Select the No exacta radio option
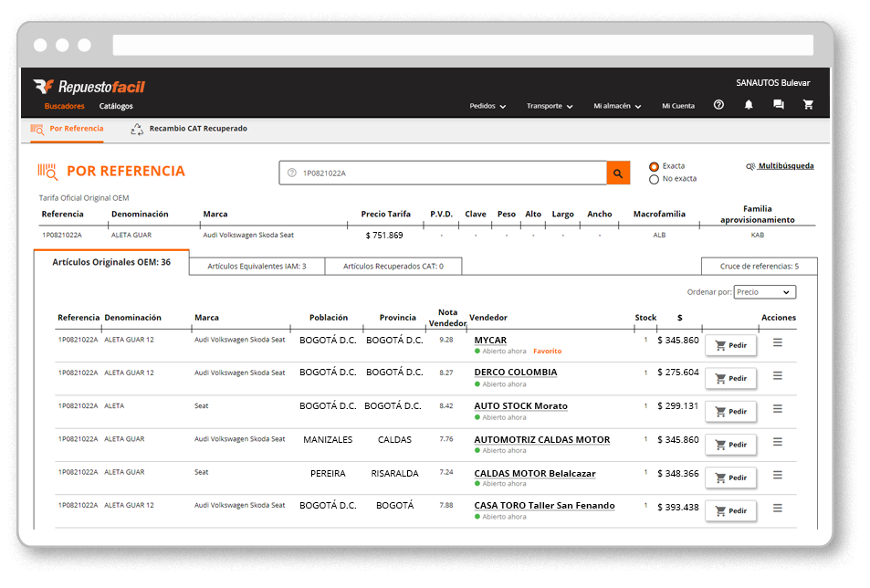The height and width of the screenshot is (588, 870). [654, 180]
